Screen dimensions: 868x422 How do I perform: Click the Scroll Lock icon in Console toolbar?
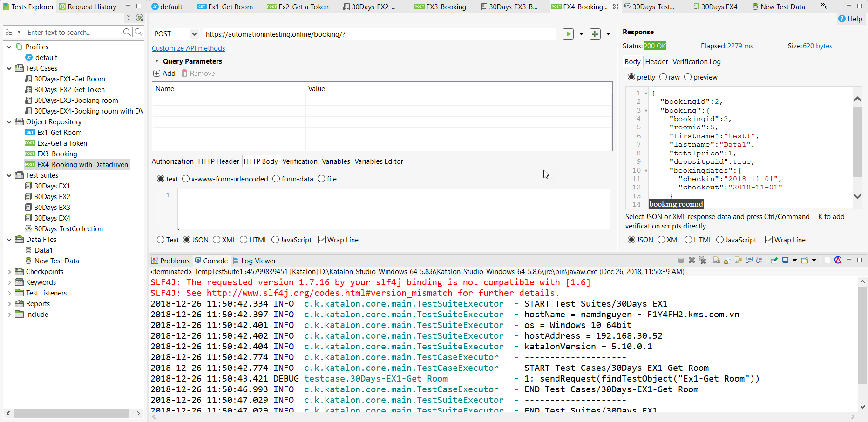727,261
